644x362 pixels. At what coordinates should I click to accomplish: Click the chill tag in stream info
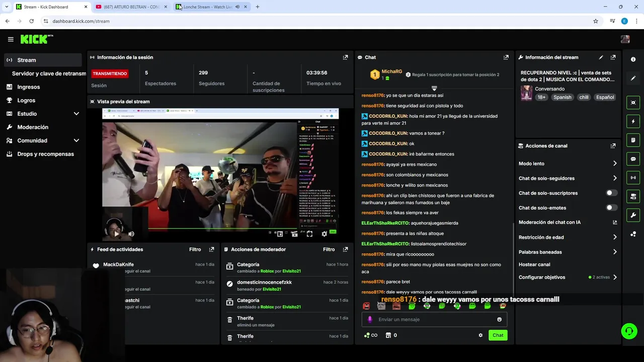coord(584,98)
